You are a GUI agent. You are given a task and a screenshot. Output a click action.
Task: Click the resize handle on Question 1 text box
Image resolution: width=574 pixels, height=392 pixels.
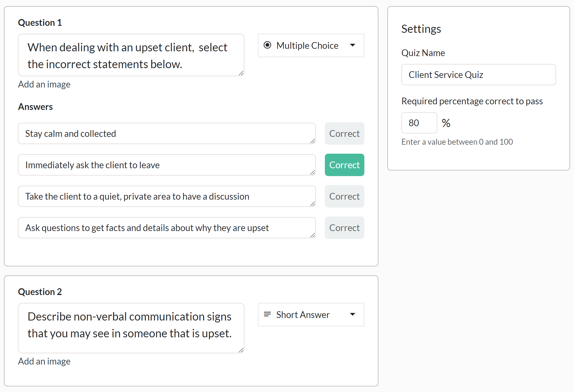pyautogui.click(x=241, y=74)
